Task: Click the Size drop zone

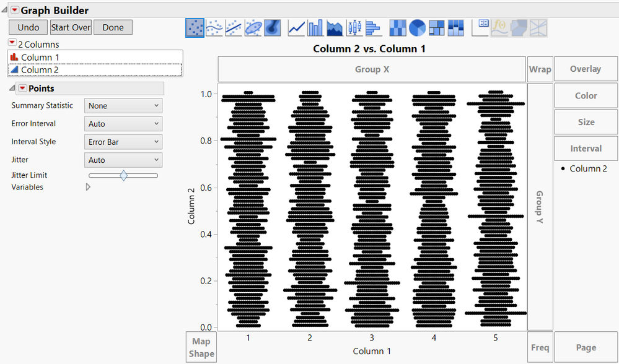Action: [x=586, y=122]
